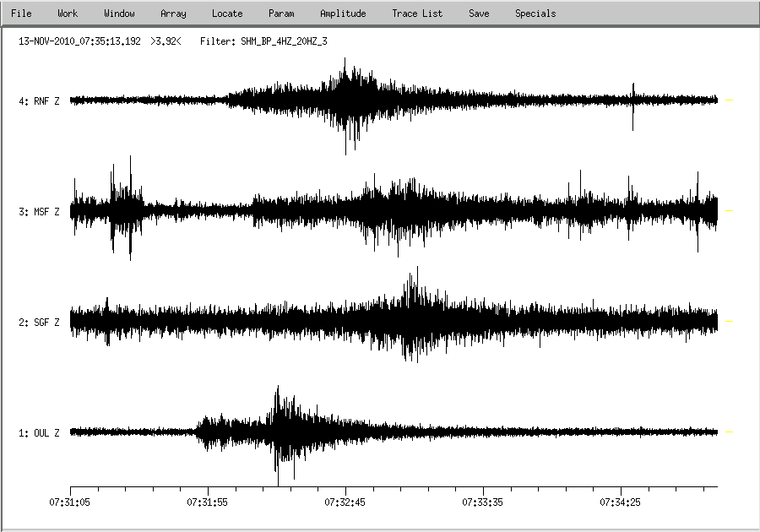The width and height of the screenshot is (760, 532).
Task: Expand the Amplitude menu
Action: point(343,14)
